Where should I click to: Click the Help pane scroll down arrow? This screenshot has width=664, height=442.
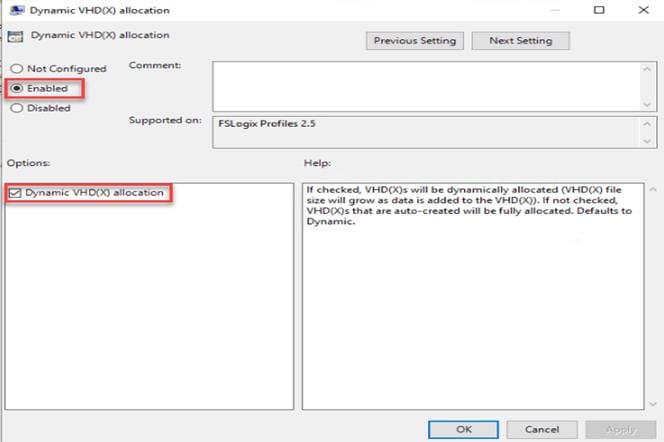tap(653, 404)
